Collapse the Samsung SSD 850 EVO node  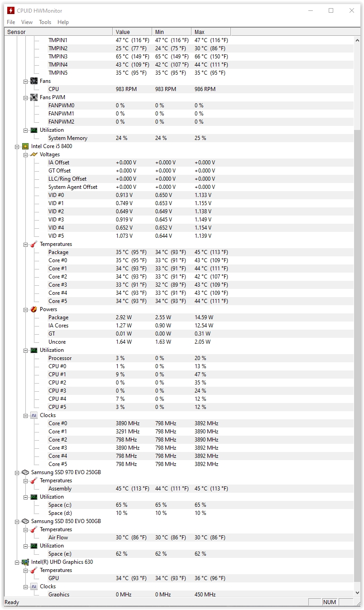coord(17,521)
